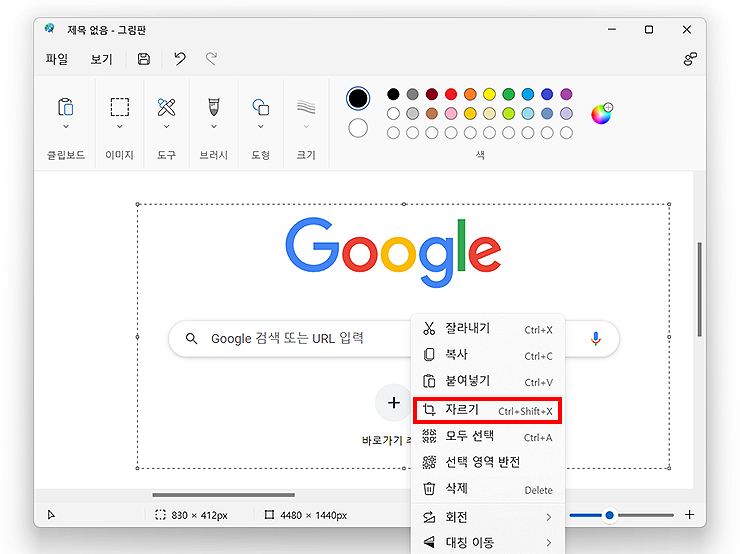Redo with the grayed redo arrow
This screenshot has height=554, width=740.
211,59
